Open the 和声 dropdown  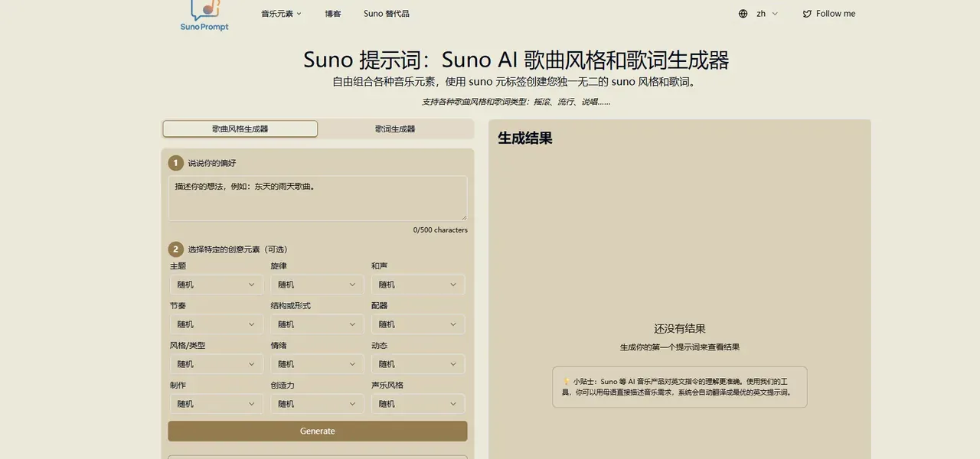pyautogui.click(x=418, y=285)
